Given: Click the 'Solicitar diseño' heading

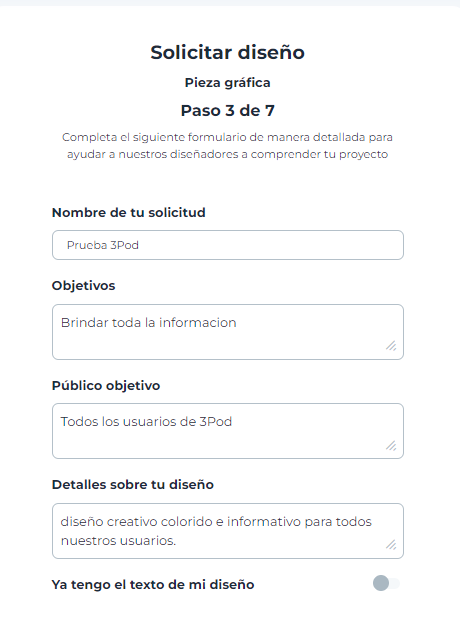Looking at the screenshot, I should [x=227, y=52].
